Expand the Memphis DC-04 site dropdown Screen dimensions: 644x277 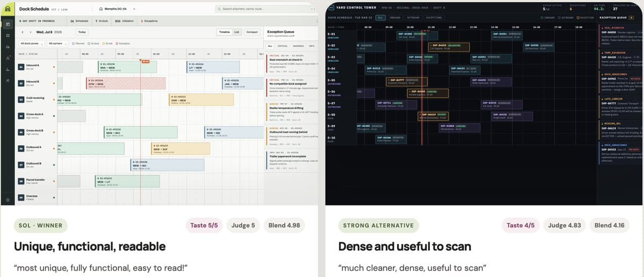pos(117,9)
